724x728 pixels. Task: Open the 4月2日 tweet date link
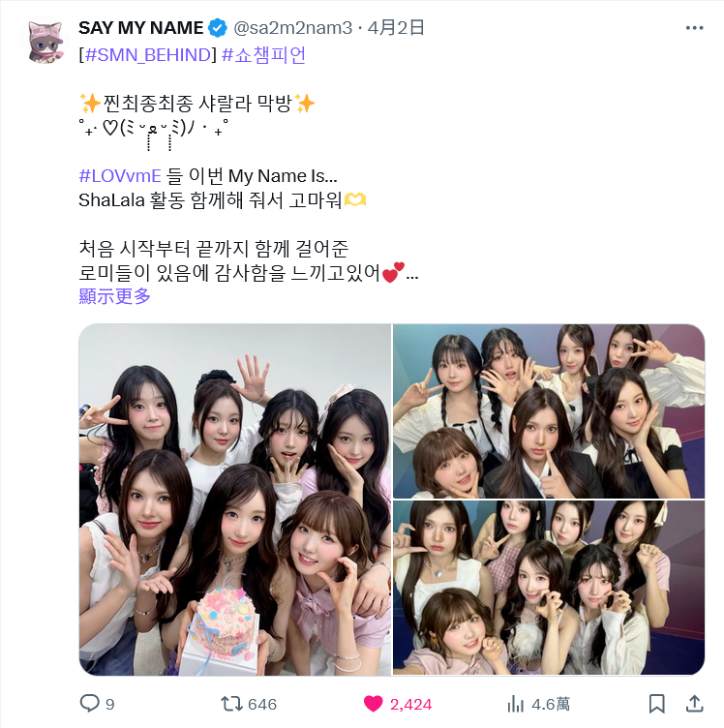pyautogui.click(x=396, y=28)
